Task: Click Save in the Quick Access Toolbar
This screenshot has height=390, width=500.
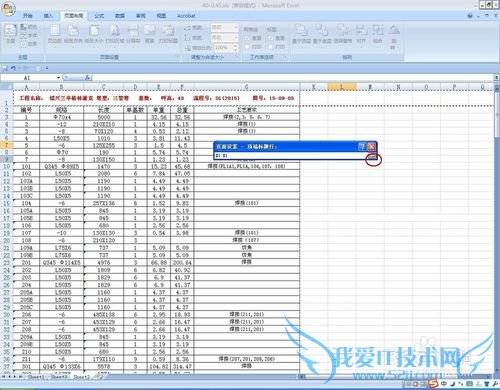Action: coord(5,68)
